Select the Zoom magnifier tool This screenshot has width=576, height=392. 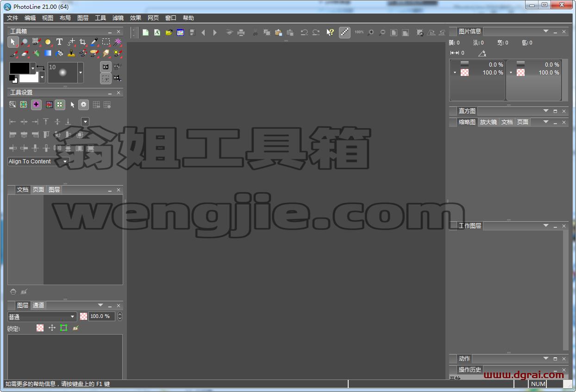pos(25,42)
